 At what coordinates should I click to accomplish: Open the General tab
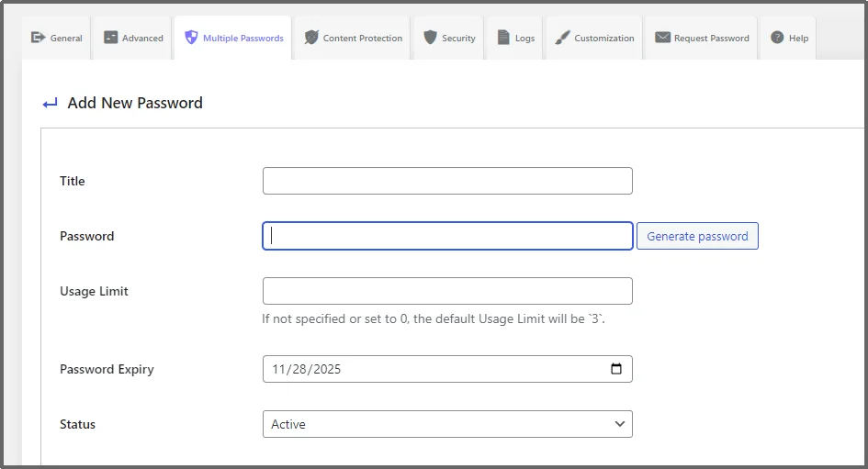[56, 38]
